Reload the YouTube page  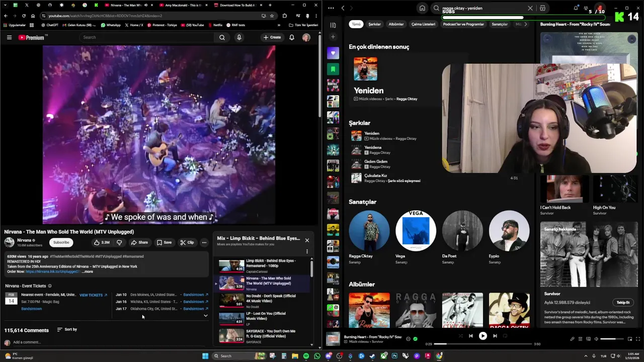click(x=24, y=16)
